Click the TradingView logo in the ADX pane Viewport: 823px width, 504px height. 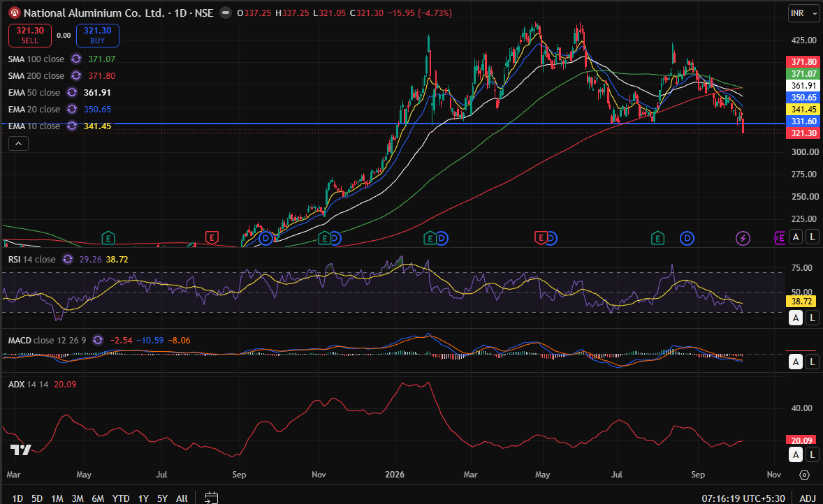click(20, 450)
